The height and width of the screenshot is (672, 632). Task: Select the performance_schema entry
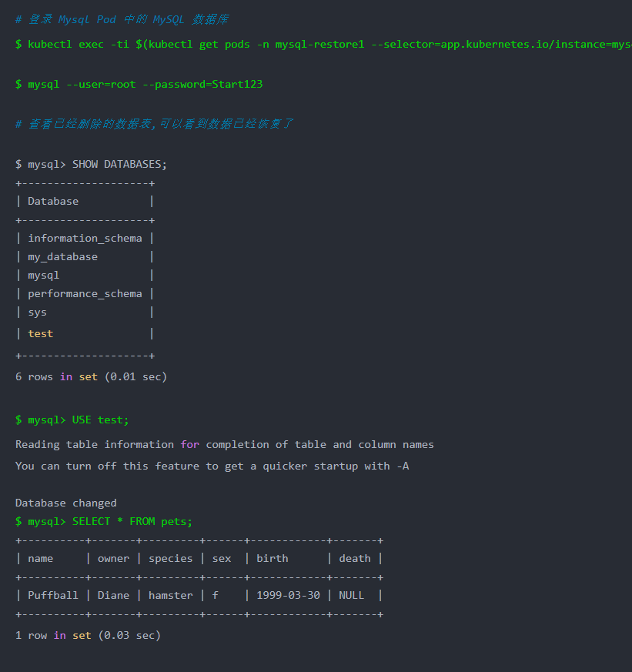tap(85, 293)
